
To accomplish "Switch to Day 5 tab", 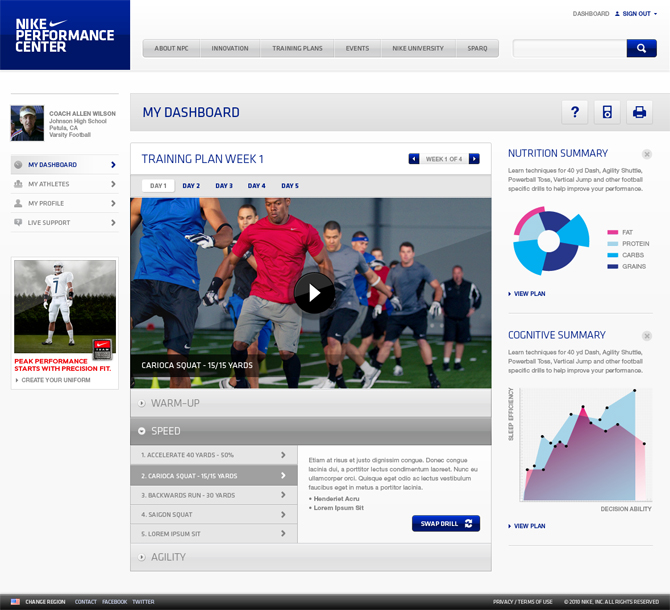I will 290,186.
